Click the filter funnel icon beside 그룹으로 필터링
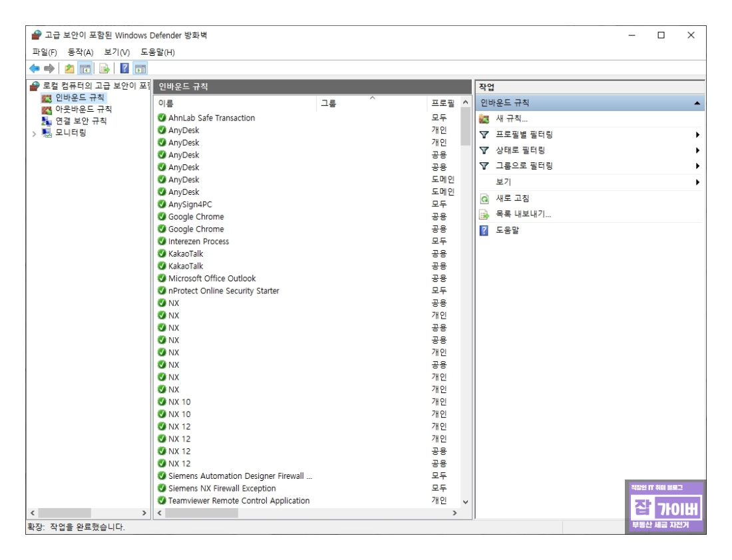This screenshot has width=732, height=560. tap(484, 166)
